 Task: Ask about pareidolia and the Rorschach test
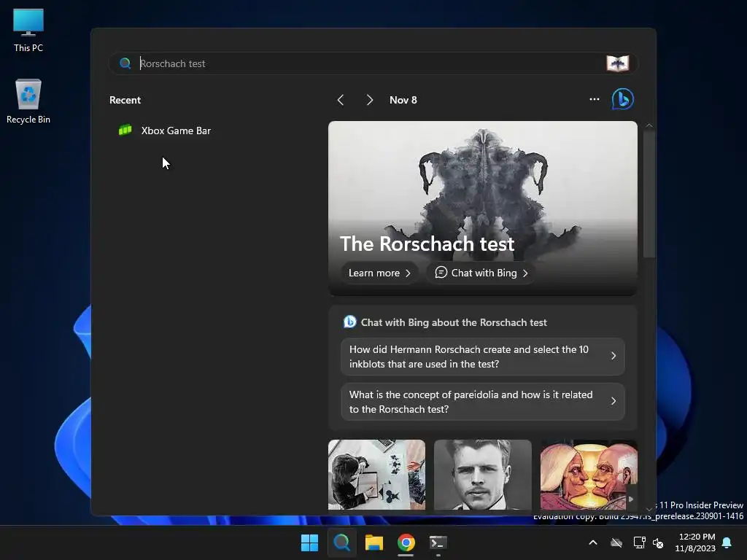pyautogui.click(x=483, y=402)
